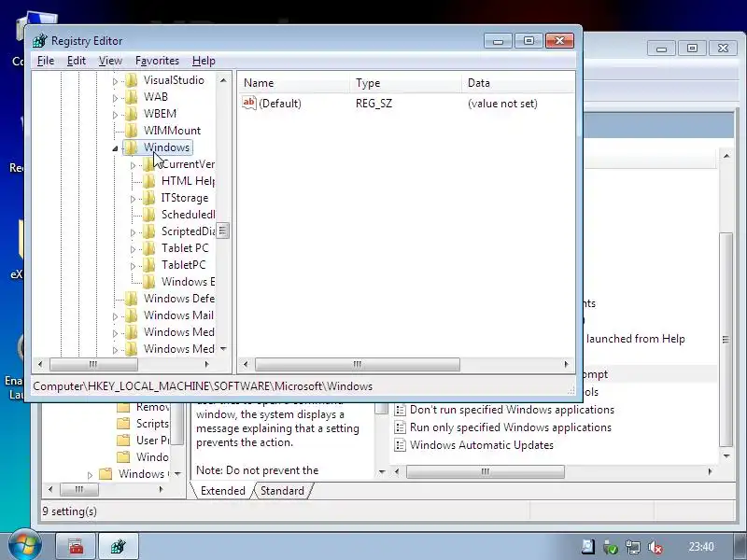The width and height of the screenshot is (747, 560).
Task: Select the Windows Mail folder icon
Action: 132,315
